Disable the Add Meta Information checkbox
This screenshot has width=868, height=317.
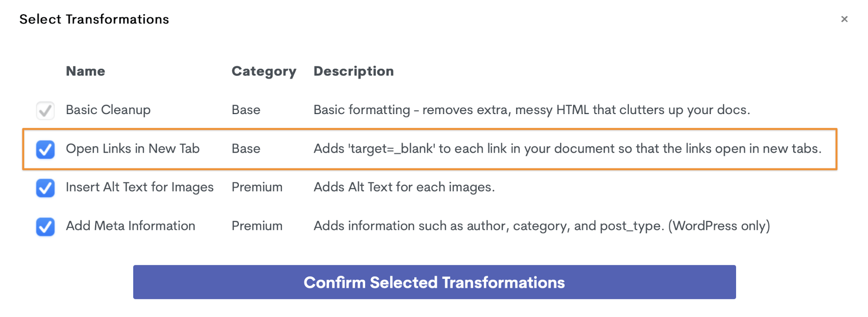click(x=45, y=227)
